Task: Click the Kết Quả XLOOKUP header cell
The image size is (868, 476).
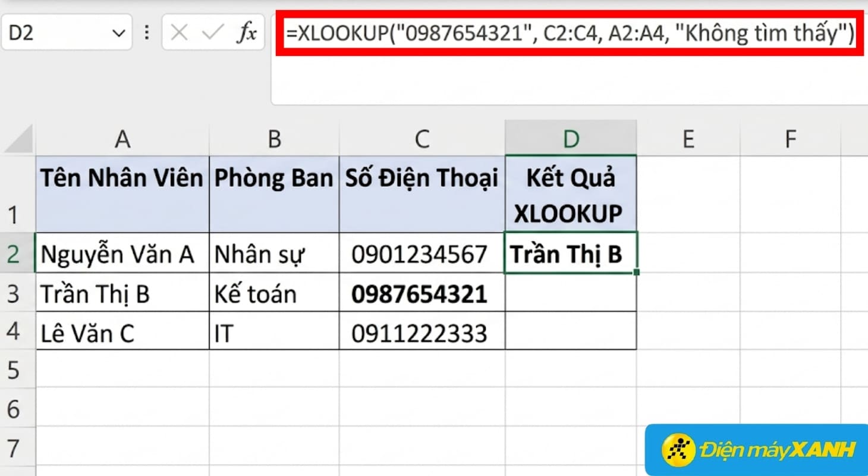Action: coord(570,193)
